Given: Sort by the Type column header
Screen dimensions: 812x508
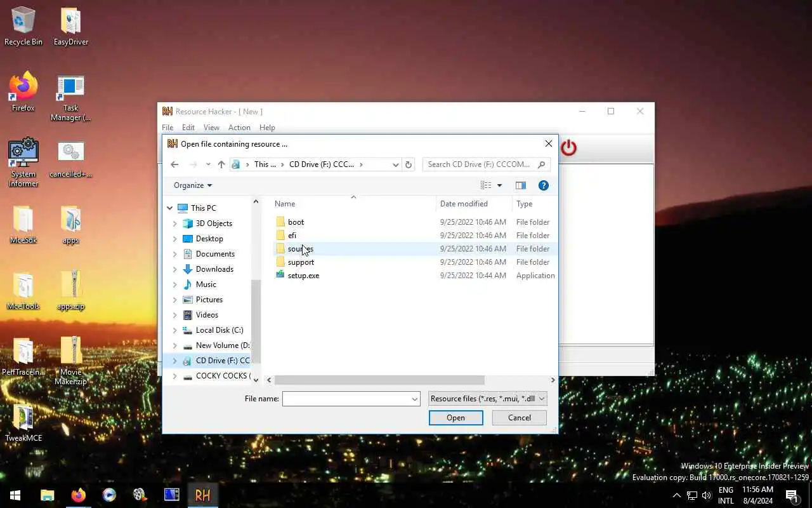Looking at the screenshot, I should click(x=534, y=204).
